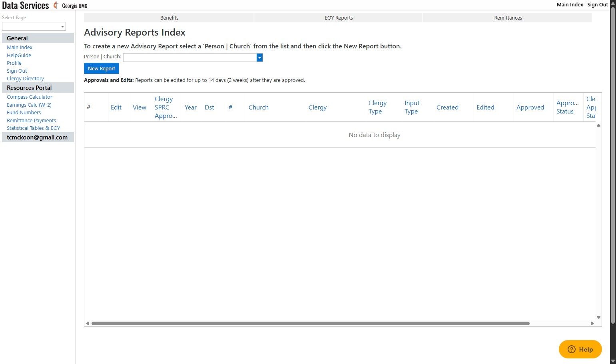The height and width of the screenshot is (364, 616).
Task: Open the Compass Calculator link
Action: 30,97
